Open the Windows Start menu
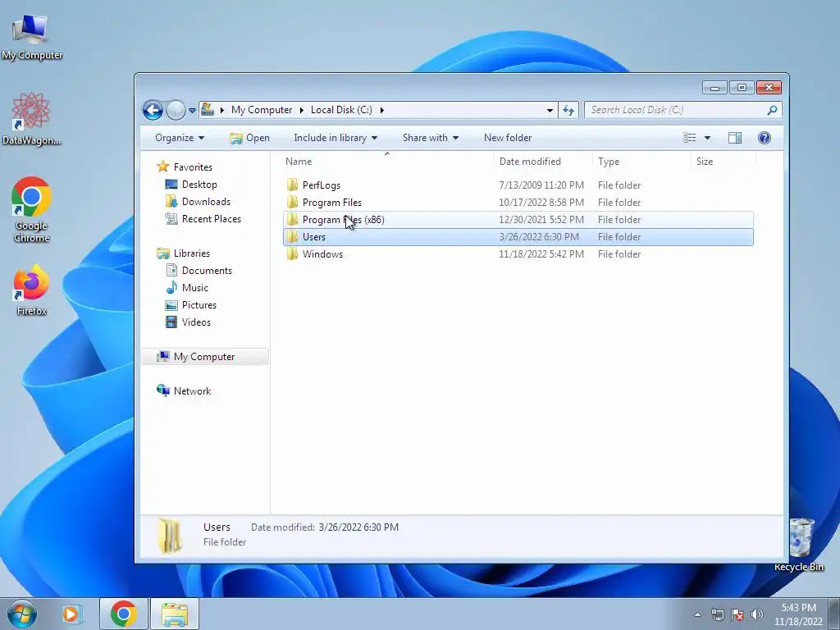The image size is (840, 630). click(21, 614)
